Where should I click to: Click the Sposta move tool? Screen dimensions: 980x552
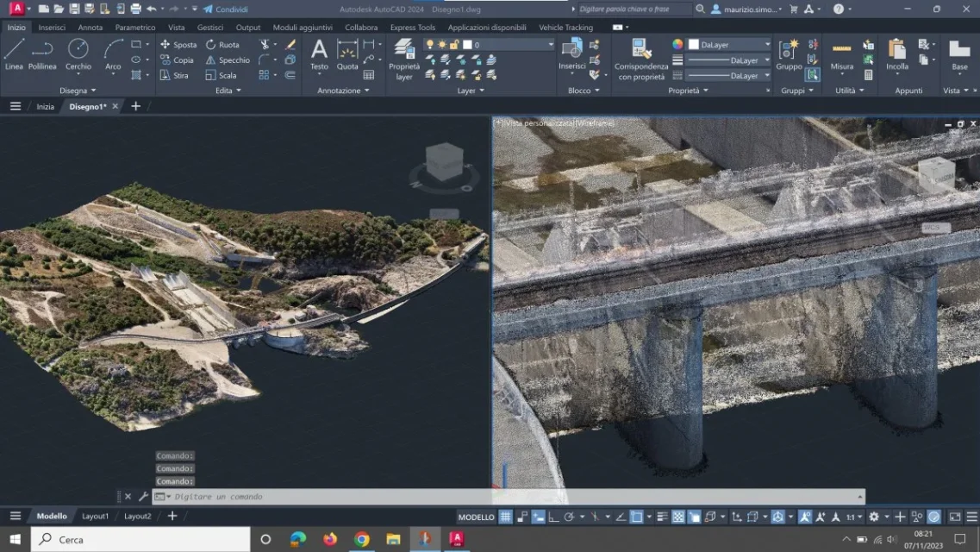[178, 45]
